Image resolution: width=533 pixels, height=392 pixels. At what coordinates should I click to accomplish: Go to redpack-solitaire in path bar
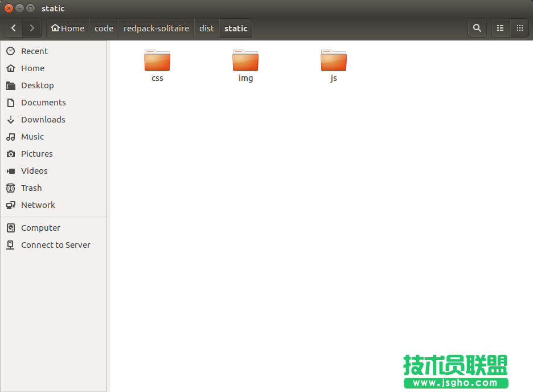coord(156,28)
